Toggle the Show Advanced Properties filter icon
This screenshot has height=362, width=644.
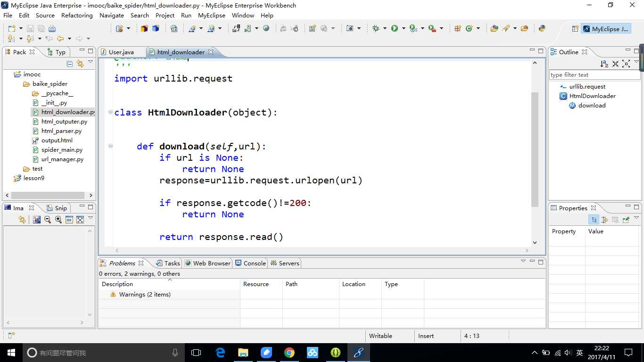coord(605,220)
